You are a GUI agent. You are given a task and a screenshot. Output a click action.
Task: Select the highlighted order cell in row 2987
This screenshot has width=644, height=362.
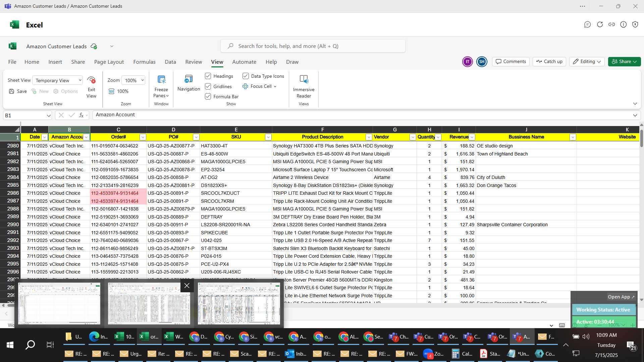(x=118, y=201)
